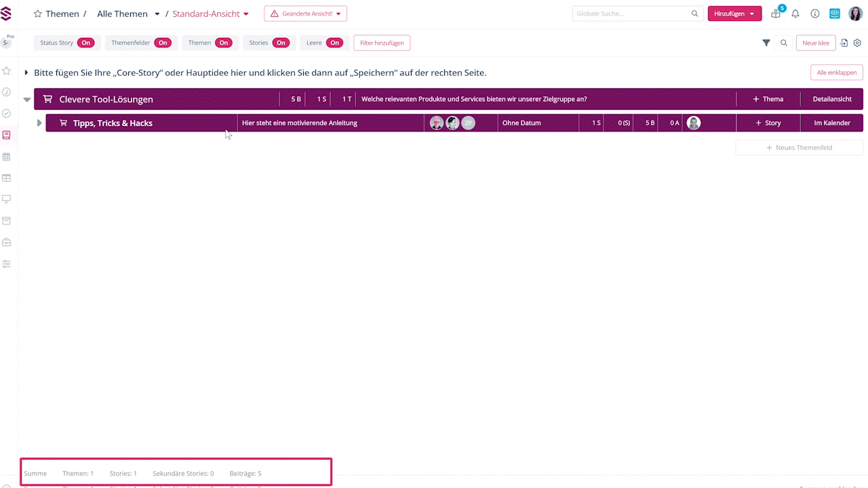The width and height of the screenshot is (868, 488).
Task: Expand the Tipps, Tricks & Hacks row
Action: point(39,123)
